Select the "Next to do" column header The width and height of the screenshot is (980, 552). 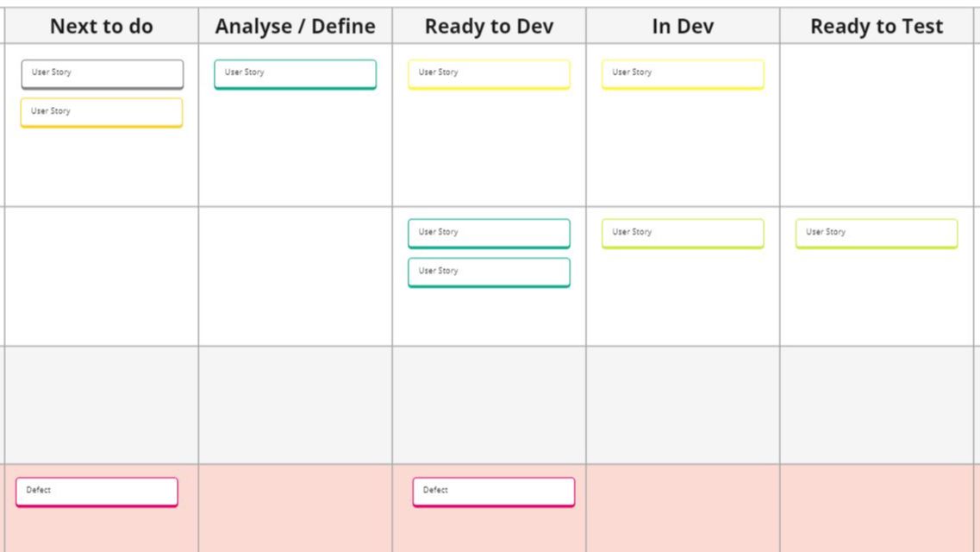101,26
